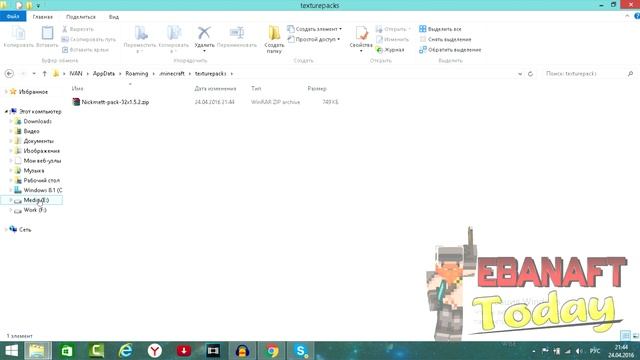This screenshot has width=640, height=360.
Task: Sort by Дата изменения column header
Action: pyautogui.click(x=215, y=89)
